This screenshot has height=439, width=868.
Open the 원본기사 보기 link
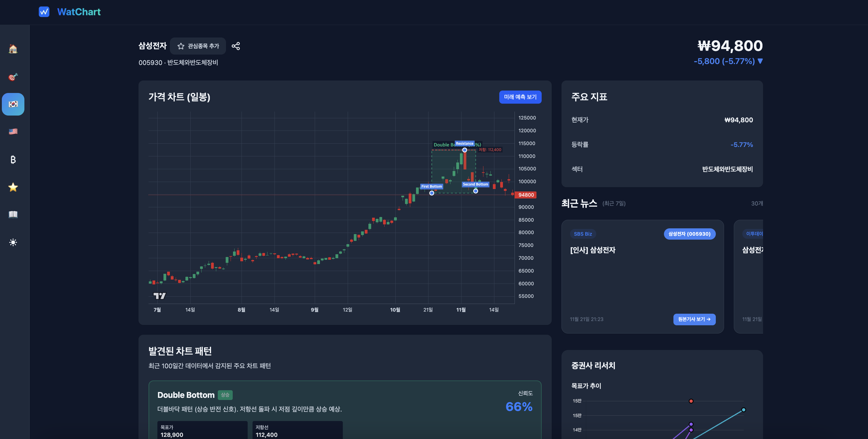pyautogui.click(x=694, y=319)
